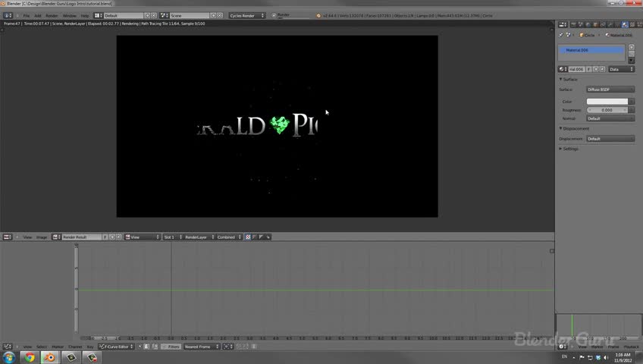Open the Cycles Render engine dropdown
Viewport: 643px width, 364px height.
pyautogui.click(x=247, y=16)
